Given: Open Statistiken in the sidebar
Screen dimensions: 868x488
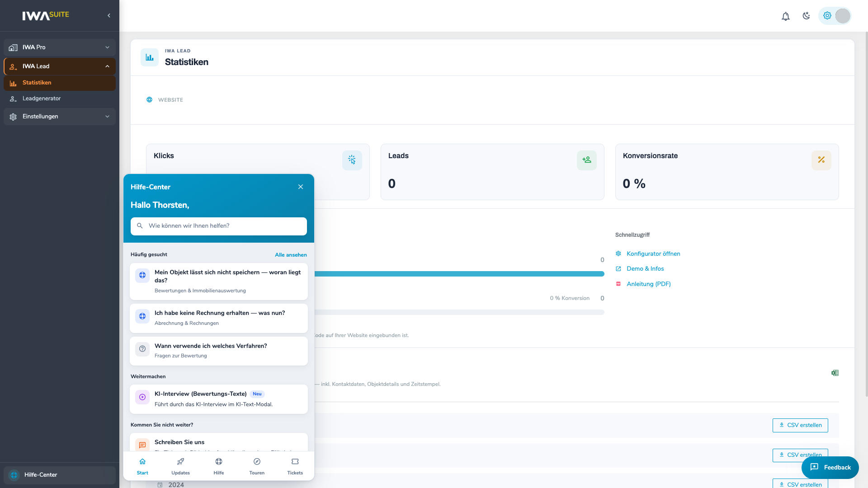Looking at the screenshot, I should tap(60, 83).
